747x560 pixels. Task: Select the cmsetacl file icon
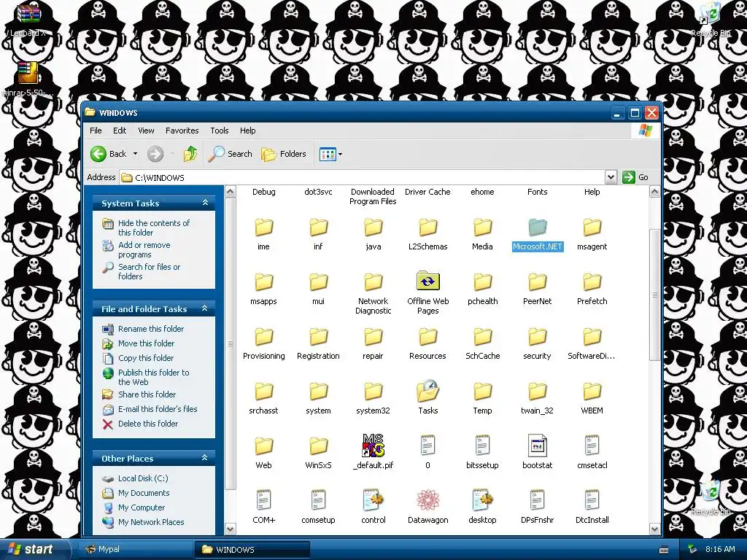pyautogui.click(x=592, y=446)
